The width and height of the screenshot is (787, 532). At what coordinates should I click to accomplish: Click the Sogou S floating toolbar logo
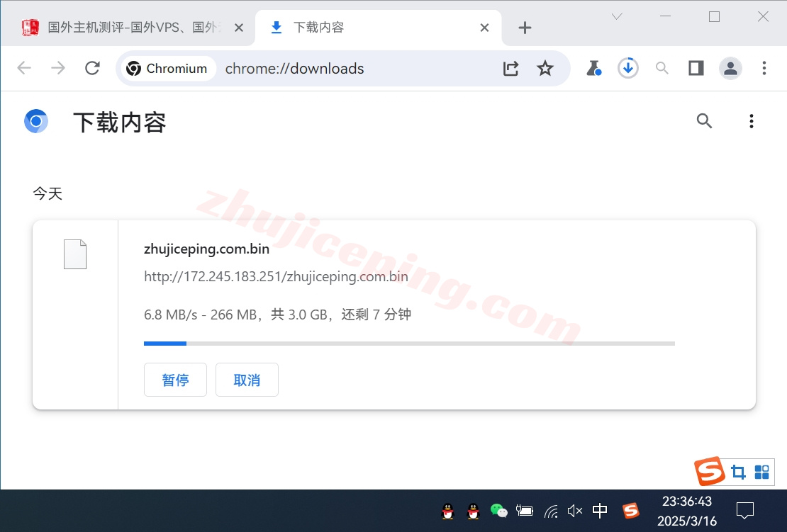click(709, 471)
